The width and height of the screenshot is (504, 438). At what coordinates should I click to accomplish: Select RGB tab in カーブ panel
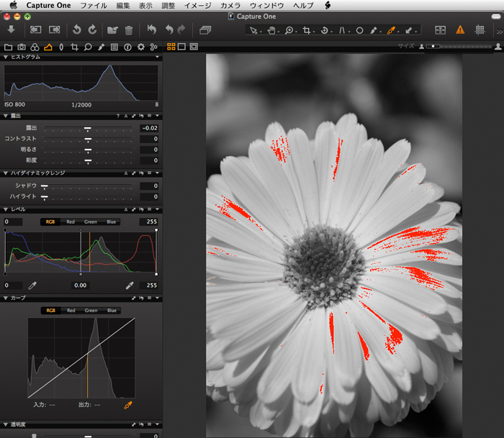pos(51,311)
